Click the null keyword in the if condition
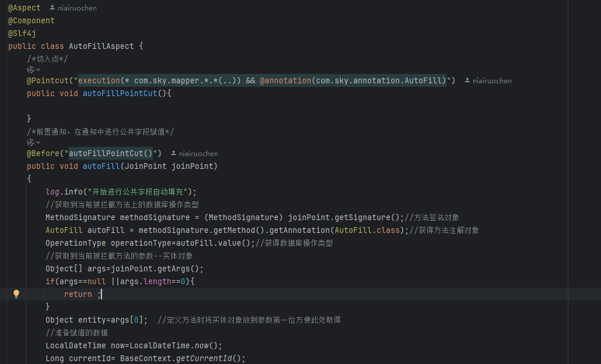 coord(97,281)
